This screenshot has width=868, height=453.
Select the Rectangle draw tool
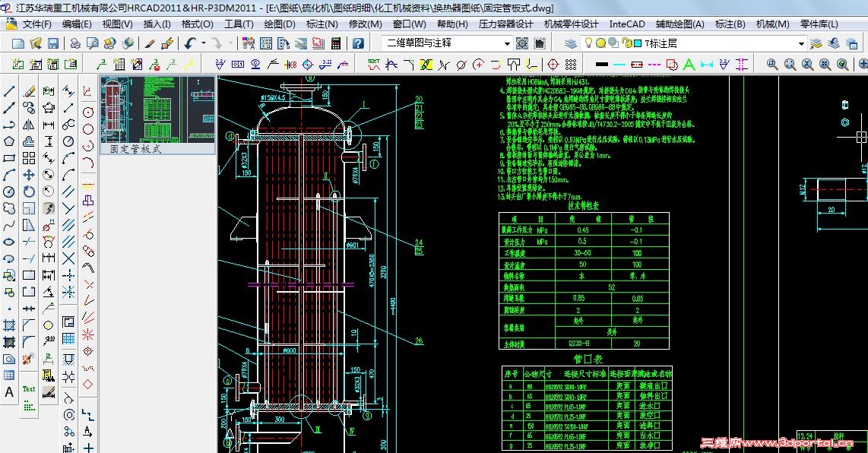pos(9,158)
